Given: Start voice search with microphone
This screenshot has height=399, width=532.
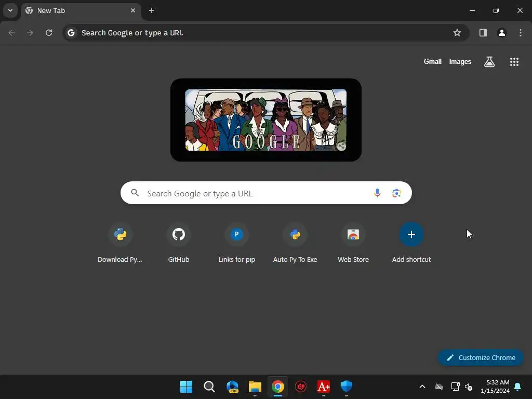Looking at the screenshot, I should pos(377,193).
